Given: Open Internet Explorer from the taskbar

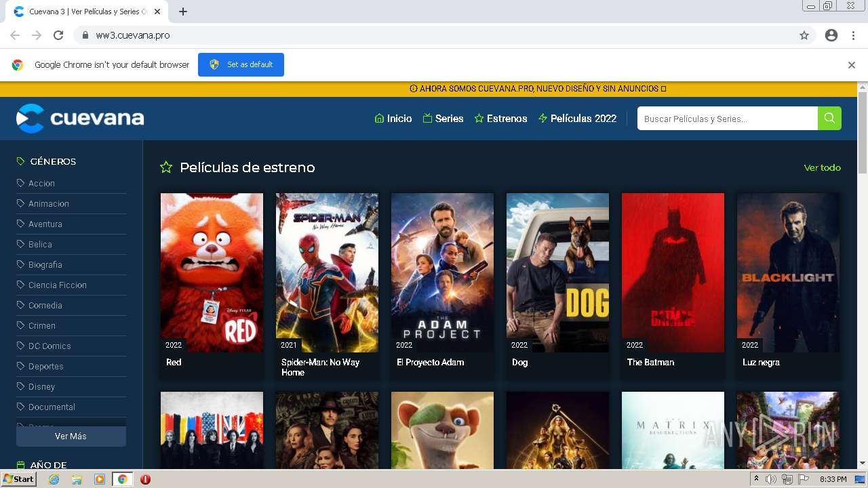Looking at the screenshot, I should [x=54, y=479].
